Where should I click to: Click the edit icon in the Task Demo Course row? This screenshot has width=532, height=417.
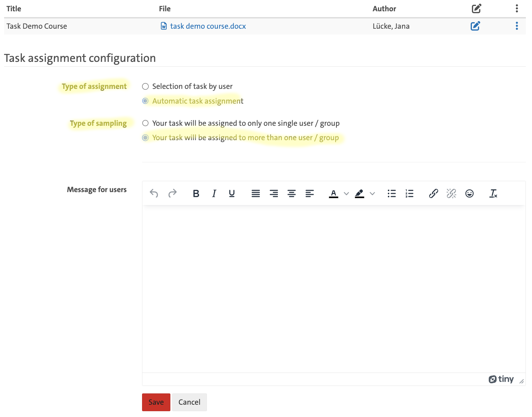pyautogui.click(x=475, y=26)
